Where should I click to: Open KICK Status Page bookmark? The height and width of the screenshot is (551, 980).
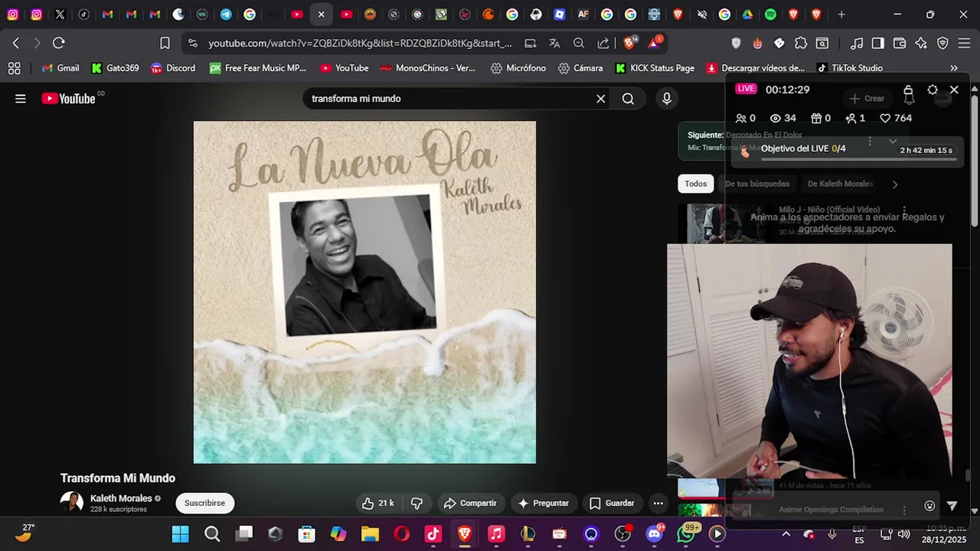[655, 68]
